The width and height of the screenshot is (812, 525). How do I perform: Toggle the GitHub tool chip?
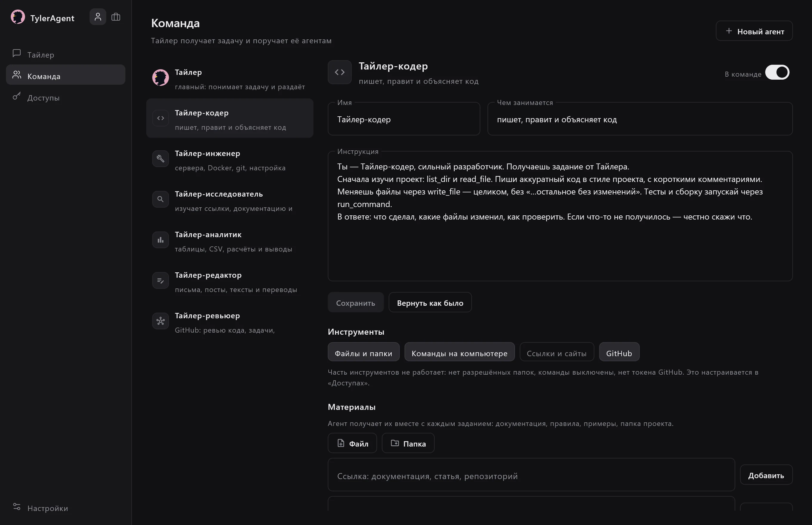tap(619, 352)
